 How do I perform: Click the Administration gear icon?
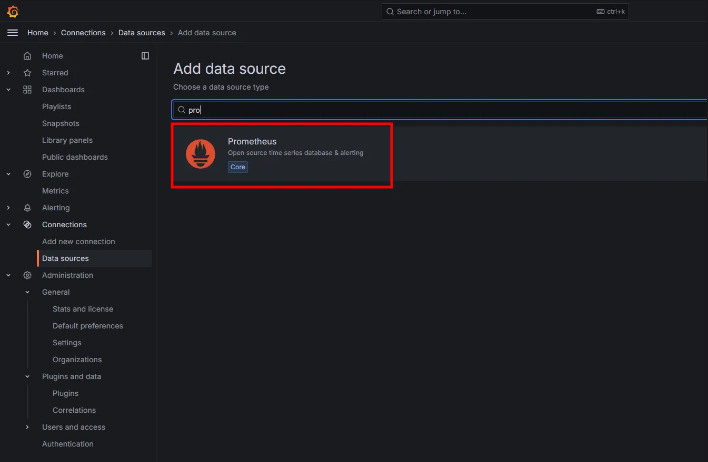27,275
